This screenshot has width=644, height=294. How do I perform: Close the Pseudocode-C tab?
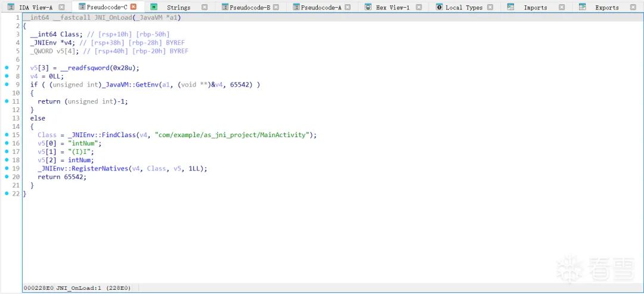133,7
